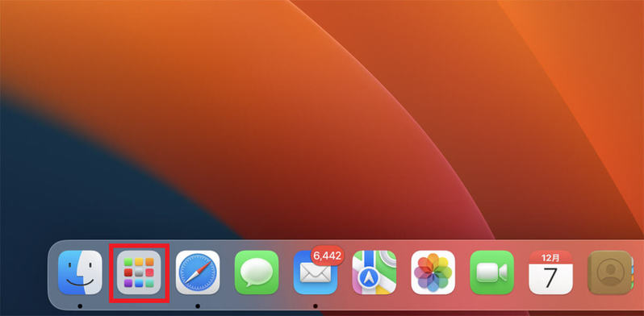Start FaceTime from the Dock
This screenshot has width=644, height=316.
click(491, 272)
